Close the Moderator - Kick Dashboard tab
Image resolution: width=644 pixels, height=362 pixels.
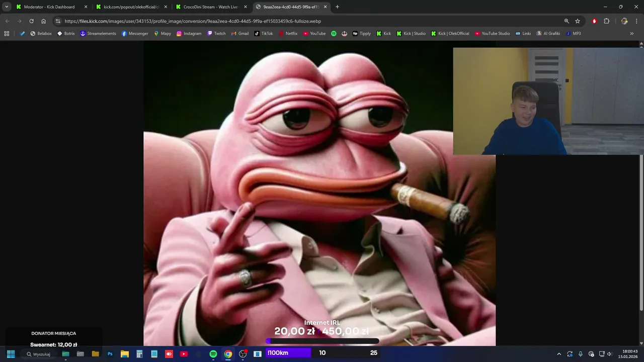pyautogui.click(x=86, y=7)
